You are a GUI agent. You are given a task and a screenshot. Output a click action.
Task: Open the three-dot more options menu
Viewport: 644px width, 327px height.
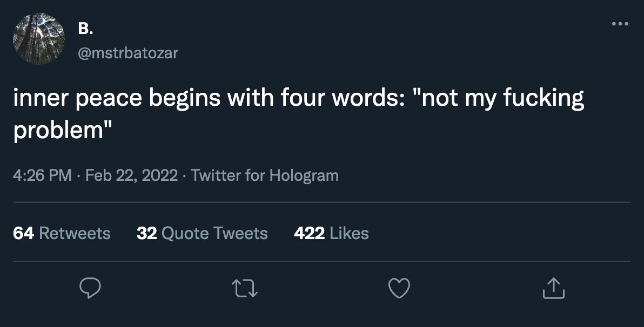(x=620, y=24)
